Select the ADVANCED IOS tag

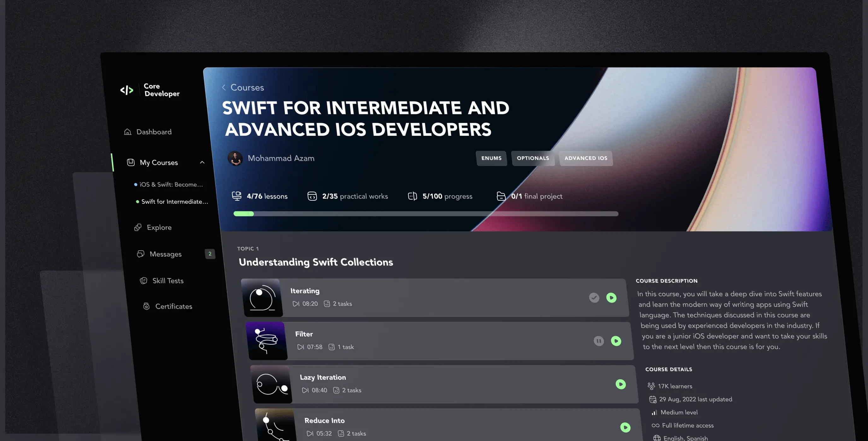pos(586,158)
